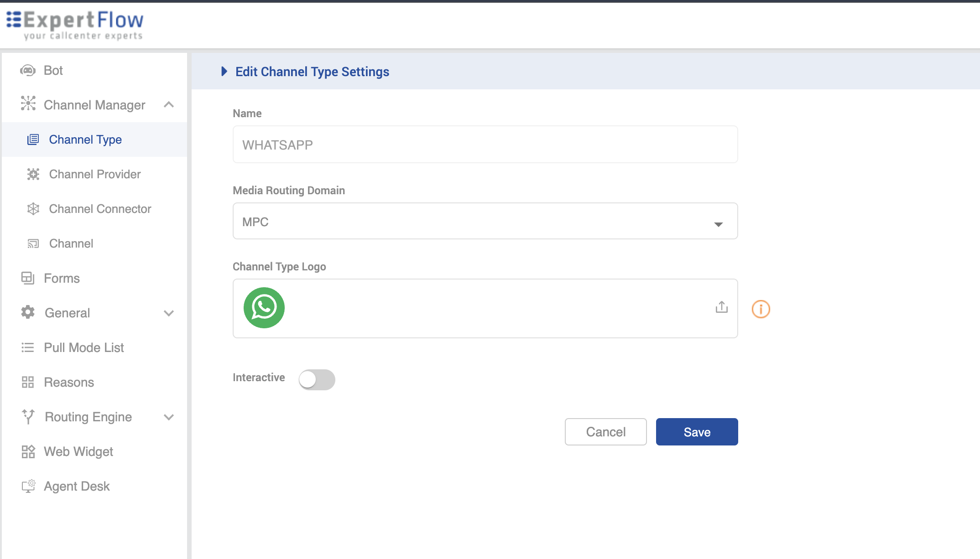Image resolution: width=980 pixels, height=559 pixels.
Task: Click the Name input field
Action: tap(485, 145)
